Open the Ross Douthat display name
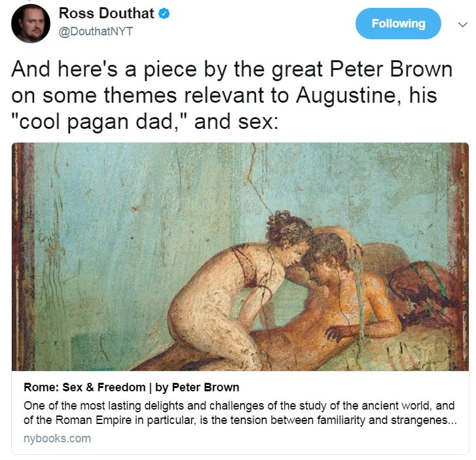Image resolution: width=476 pixels, height=460 pixels. pyautogui.click(x=107, y=13)
